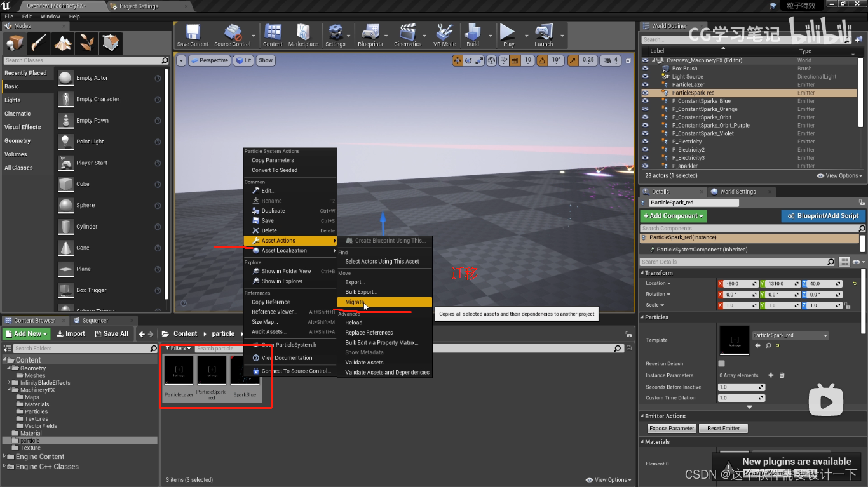This screenshot has height=487, width=868.
Task: Toggle visibility eye for Light Source
Action: [x=645, y=77]
